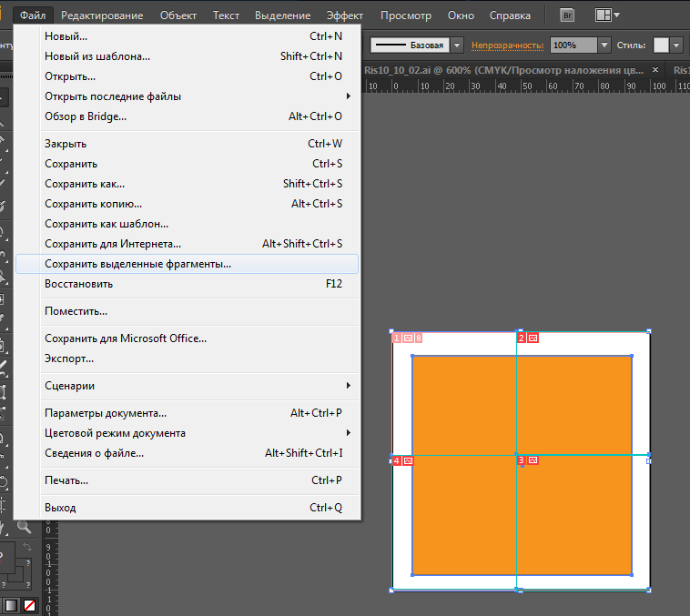Click the None fill mode icon
Viewport: 690px width, 616px height.
click(x=29, y=605)
